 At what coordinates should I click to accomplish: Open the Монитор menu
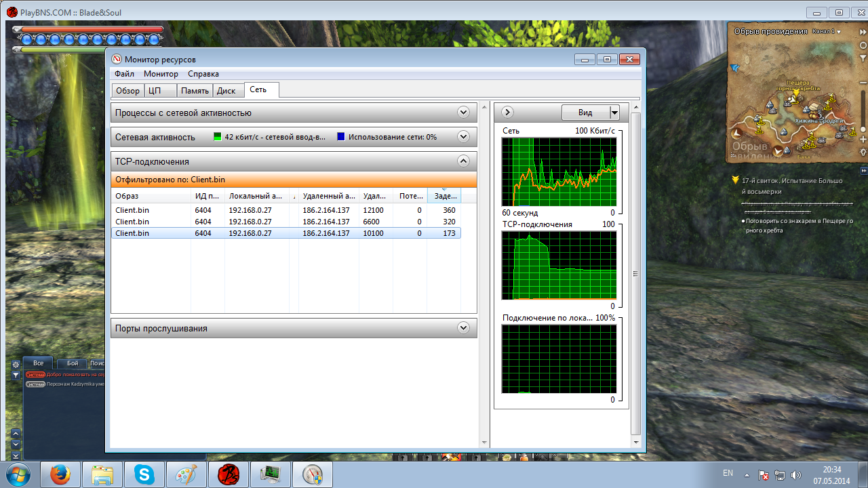[x=161, y=74]
